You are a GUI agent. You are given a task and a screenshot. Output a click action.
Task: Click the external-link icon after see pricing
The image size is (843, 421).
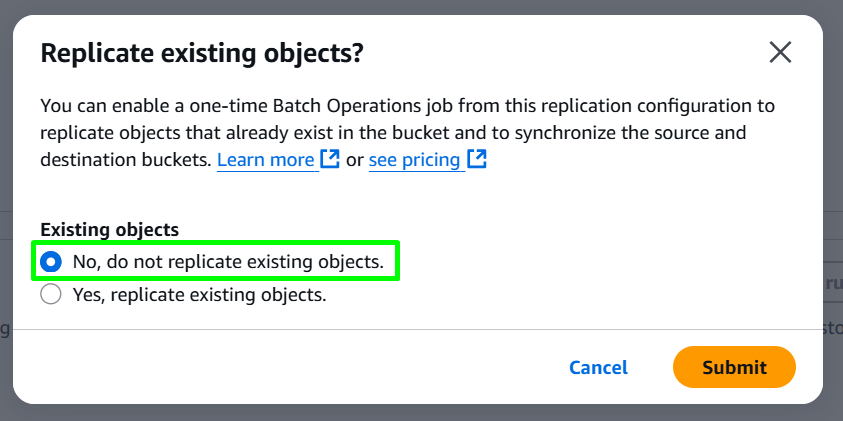[477, 159]
